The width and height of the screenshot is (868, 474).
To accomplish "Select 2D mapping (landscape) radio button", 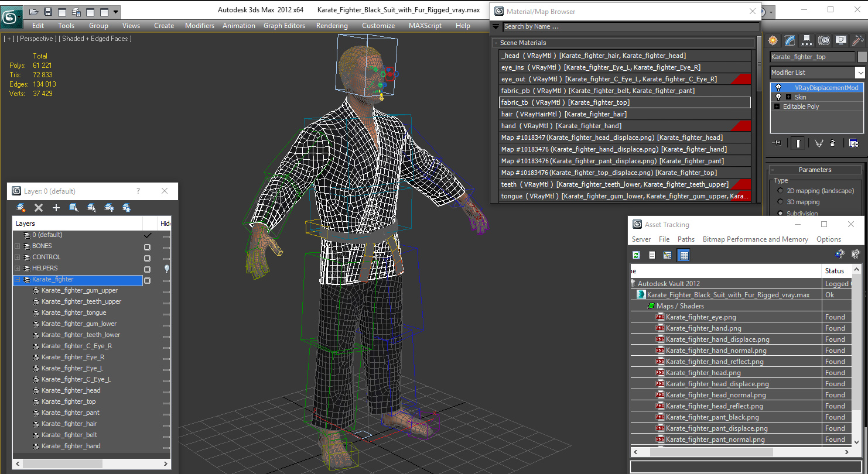I will click(x=780, y=191).
